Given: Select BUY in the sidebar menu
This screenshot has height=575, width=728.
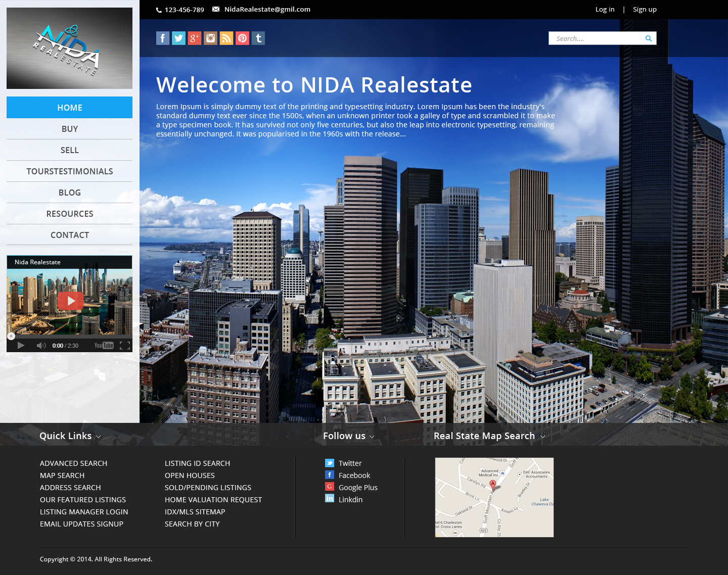Looking at the screenshot, I should pos(70,129).
